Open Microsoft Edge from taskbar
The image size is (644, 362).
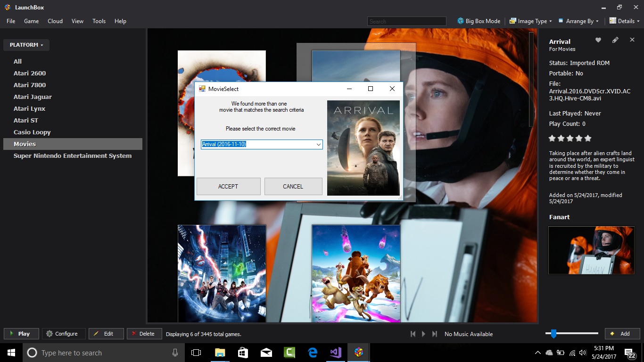click(x=312, y=353)
